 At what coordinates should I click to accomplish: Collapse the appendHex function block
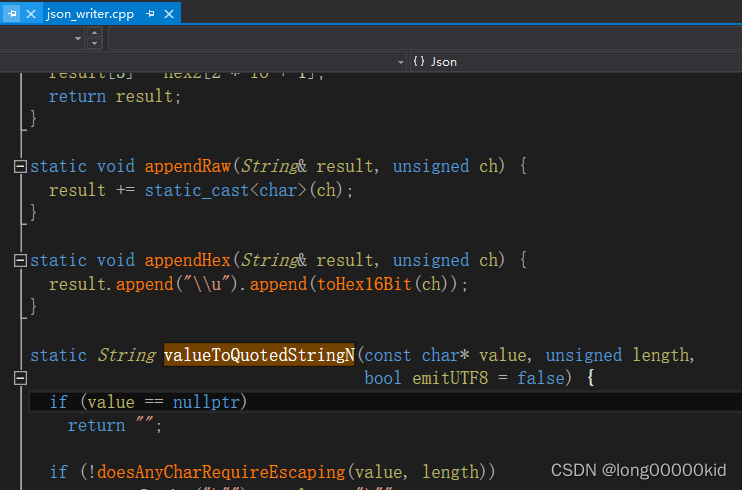(x=20, y=260)
